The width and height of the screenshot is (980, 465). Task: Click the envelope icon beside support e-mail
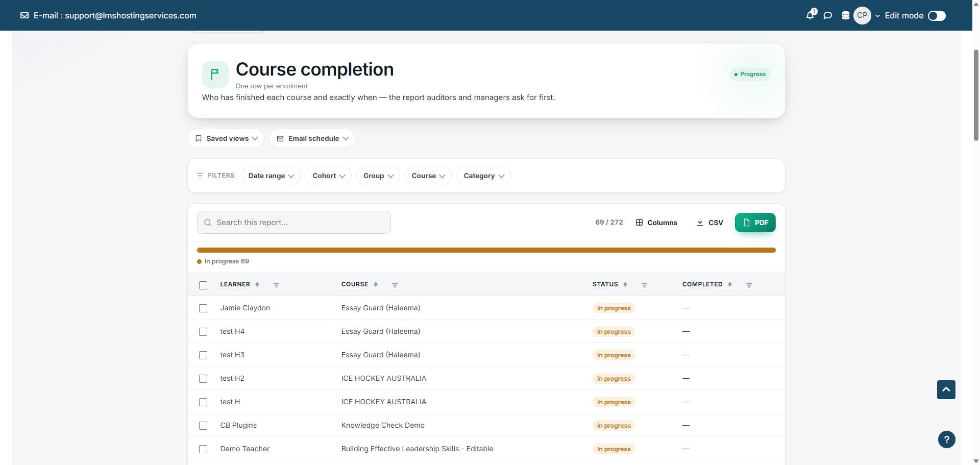click(24, 15)
